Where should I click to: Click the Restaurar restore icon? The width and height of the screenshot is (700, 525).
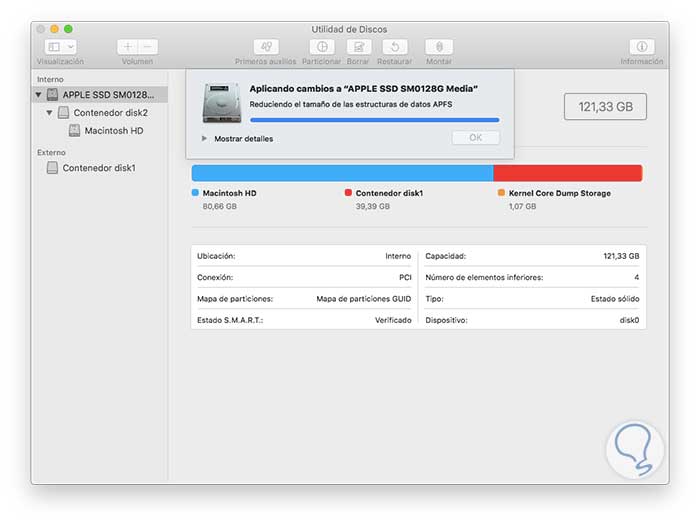click(395, 46)
